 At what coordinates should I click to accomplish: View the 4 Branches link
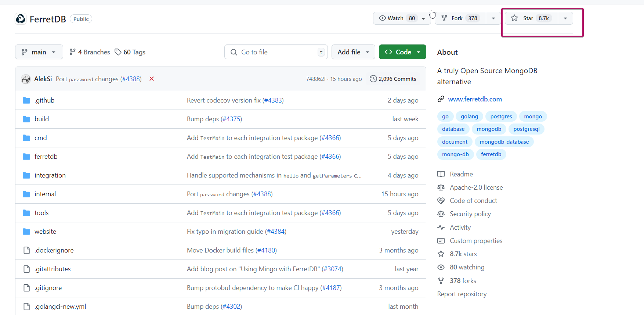point(90,52)
